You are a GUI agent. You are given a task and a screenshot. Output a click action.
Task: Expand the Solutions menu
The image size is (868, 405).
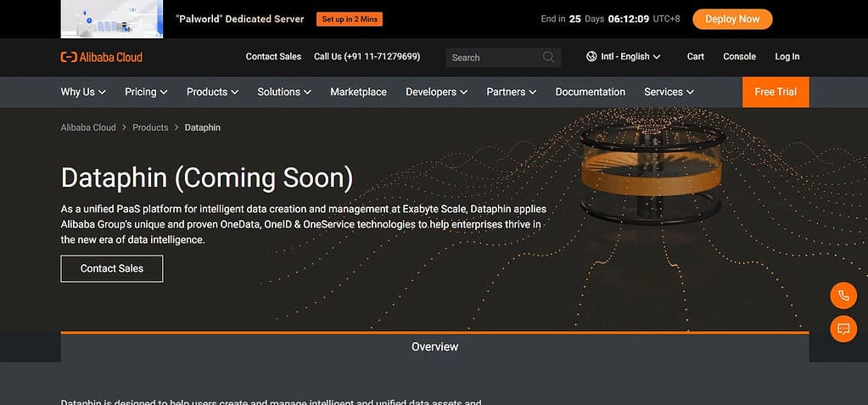click(284, 92)
